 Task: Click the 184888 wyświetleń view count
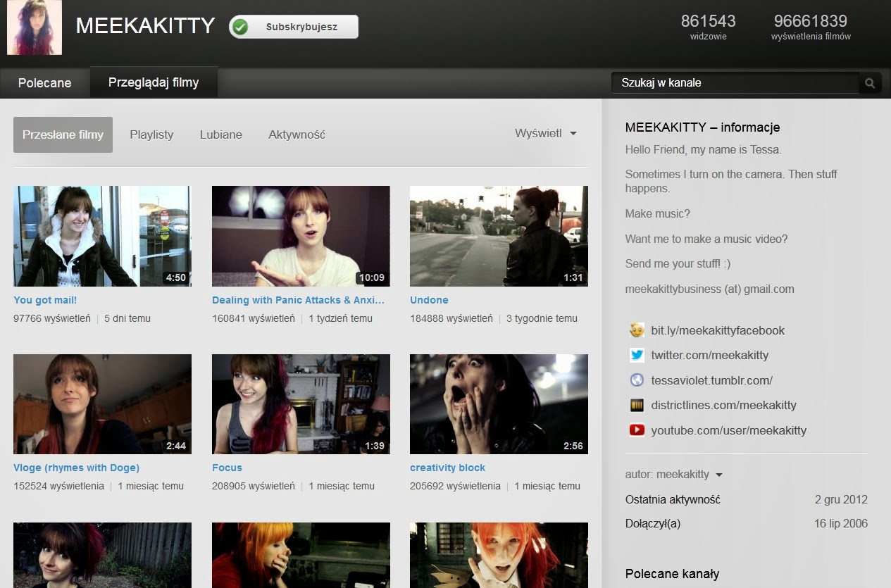tap(451, 318)
